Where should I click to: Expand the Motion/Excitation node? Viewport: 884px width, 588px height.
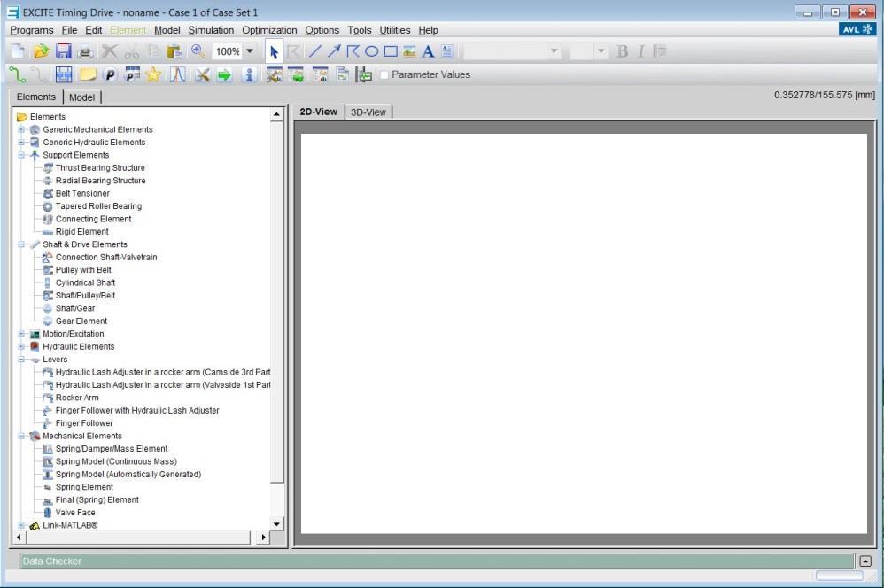(x=21, y=335)
